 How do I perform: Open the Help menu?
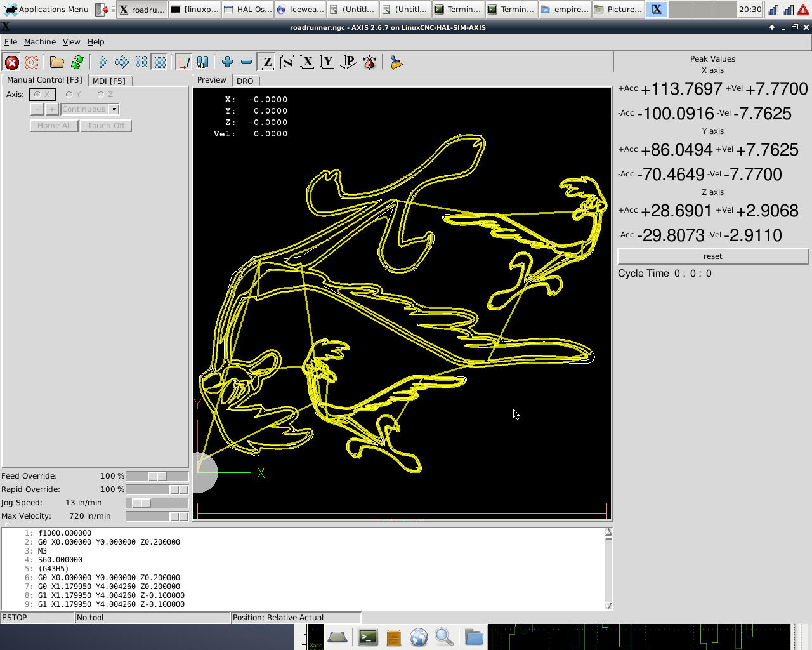click(96, 42)
